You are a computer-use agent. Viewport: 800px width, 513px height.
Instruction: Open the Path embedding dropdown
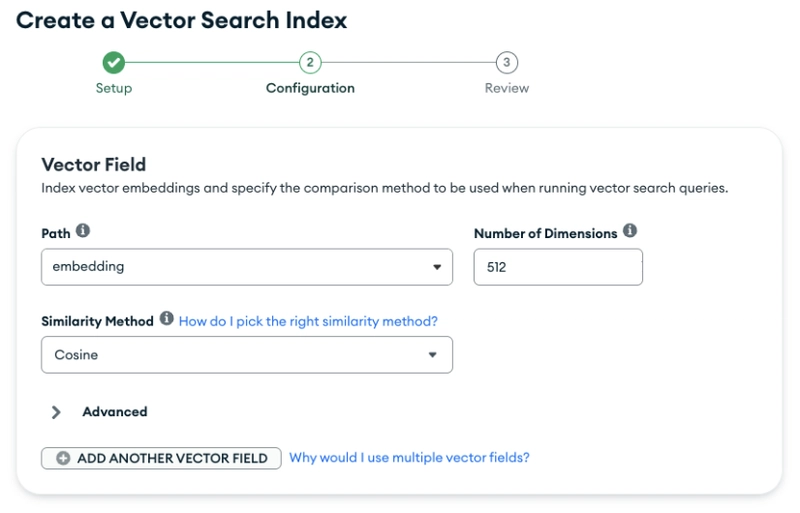tap(247, 267)
